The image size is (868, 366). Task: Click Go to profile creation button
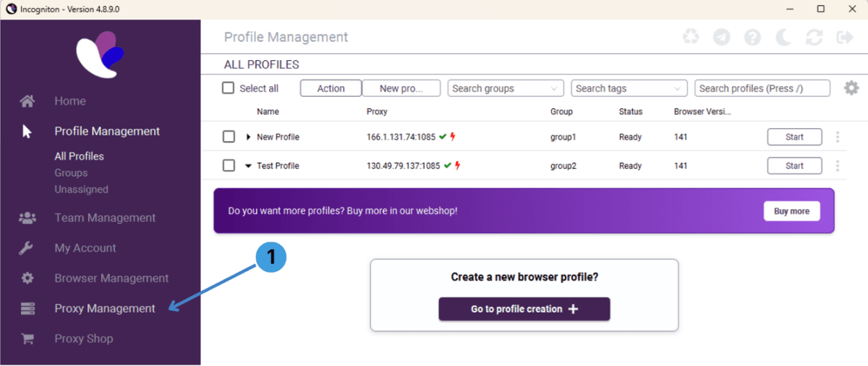click(x=524, y=309)
